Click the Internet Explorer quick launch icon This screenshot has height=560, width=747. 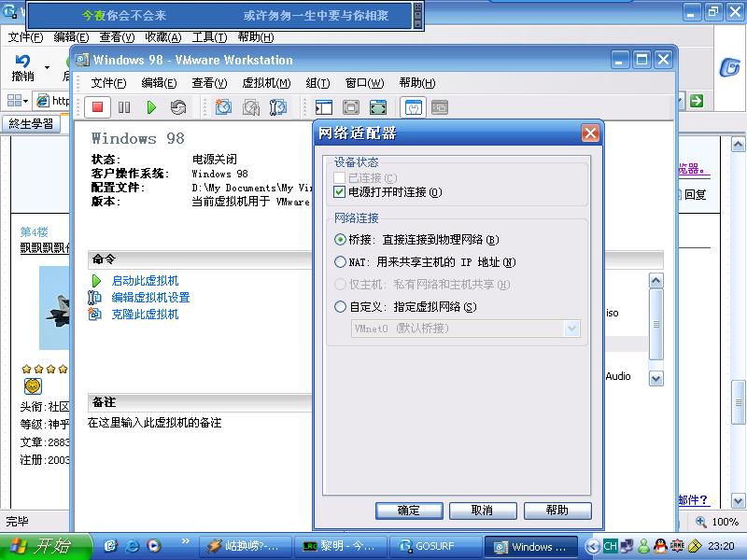(132, 546)
